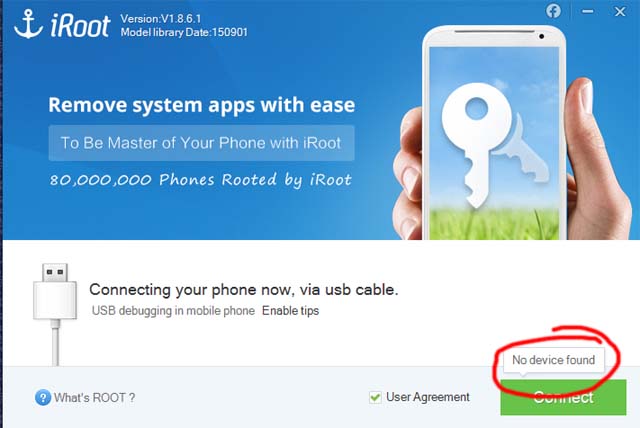Click the iRoot title text
The image size is (640, 428).
80,26
